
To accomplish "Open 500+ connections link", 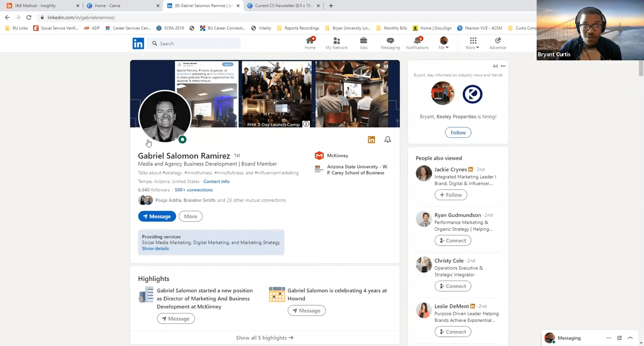I will tap(194, 190).
